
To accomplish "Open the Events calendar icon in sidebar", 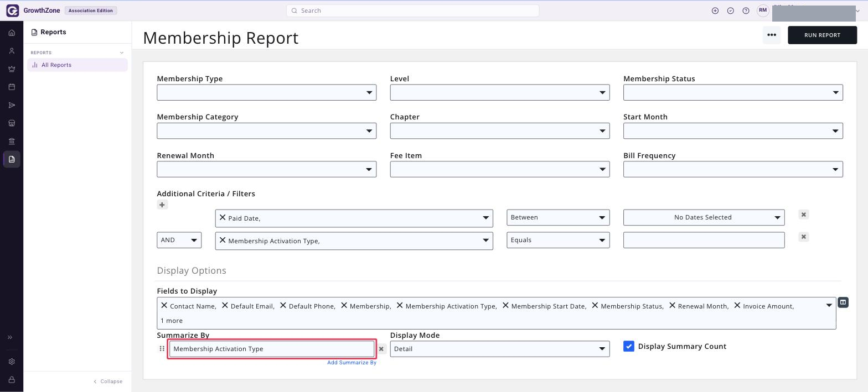I will pos(12,87).
